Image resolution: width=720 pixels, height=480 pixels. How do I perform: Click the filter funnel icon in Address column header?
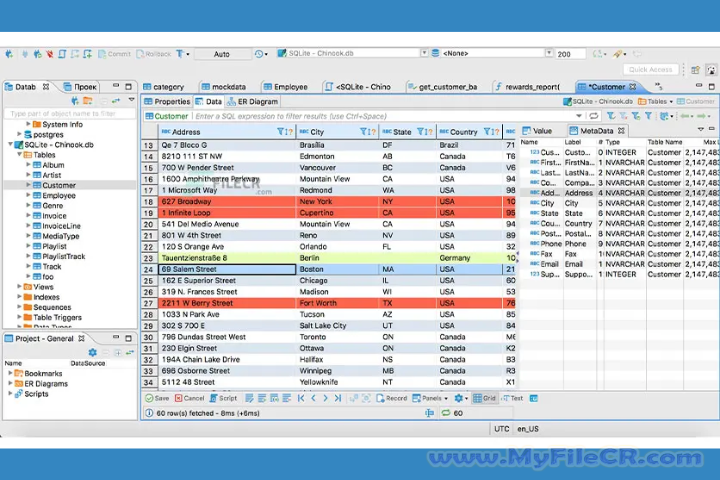pyautogui.click(x=281, y=132)
